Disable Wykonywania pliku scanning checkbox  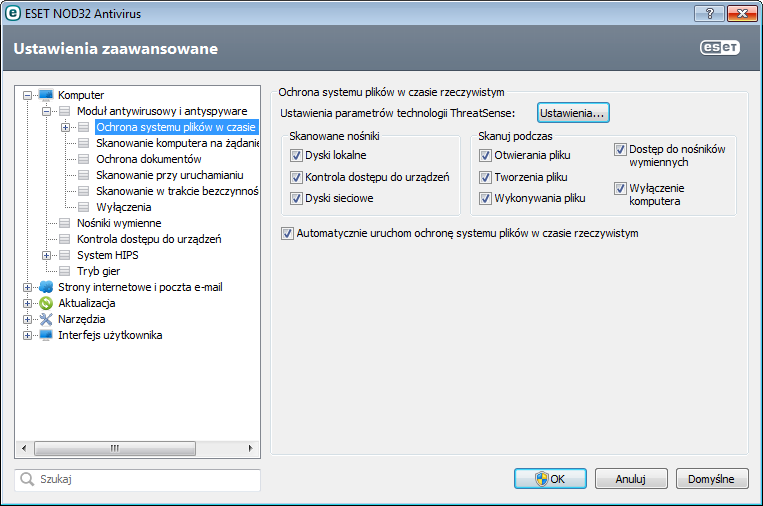(485, 199)
